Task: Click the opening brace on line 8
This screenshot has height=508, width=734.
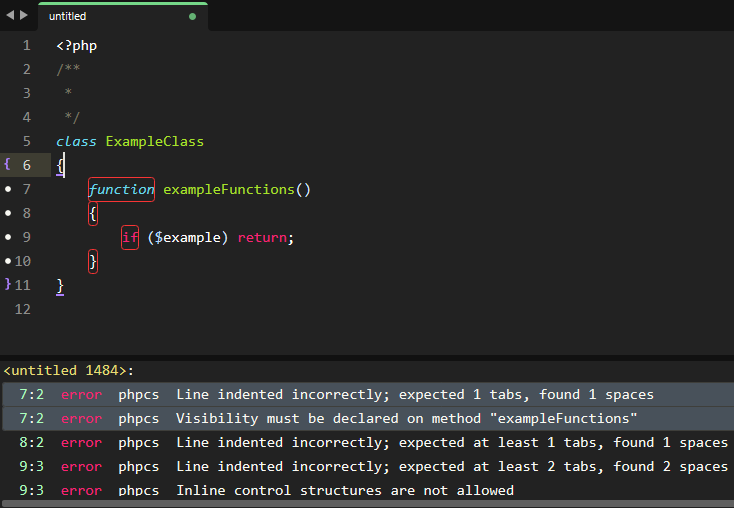Action: pyautogui.click(x=93, y=214)
